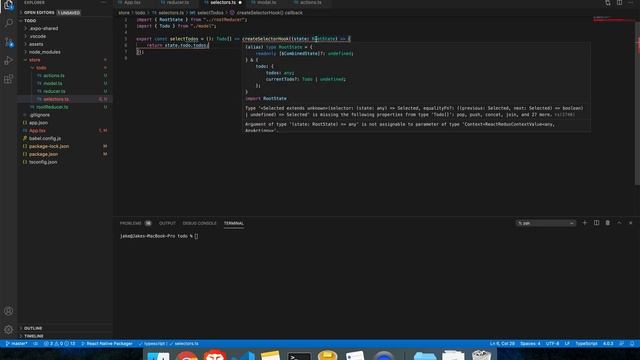Select terminal shell dropdown
Viewport: 640px width, 360px height.
[546, 223]
